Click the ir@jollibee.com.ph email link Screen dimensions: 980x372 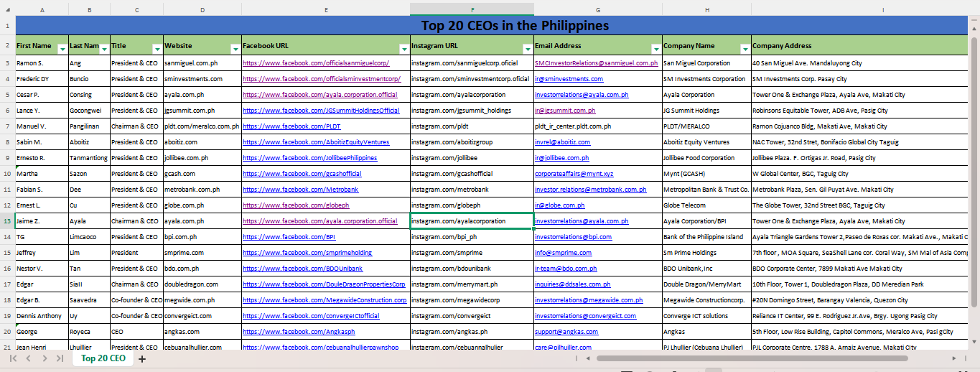(562, 158)
